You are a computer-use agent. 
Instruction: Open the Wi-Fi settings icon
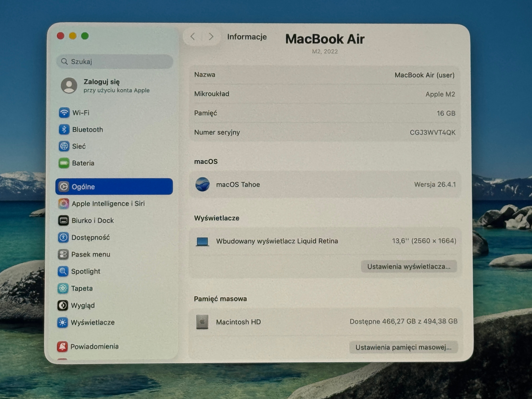[x=64, y=113]
